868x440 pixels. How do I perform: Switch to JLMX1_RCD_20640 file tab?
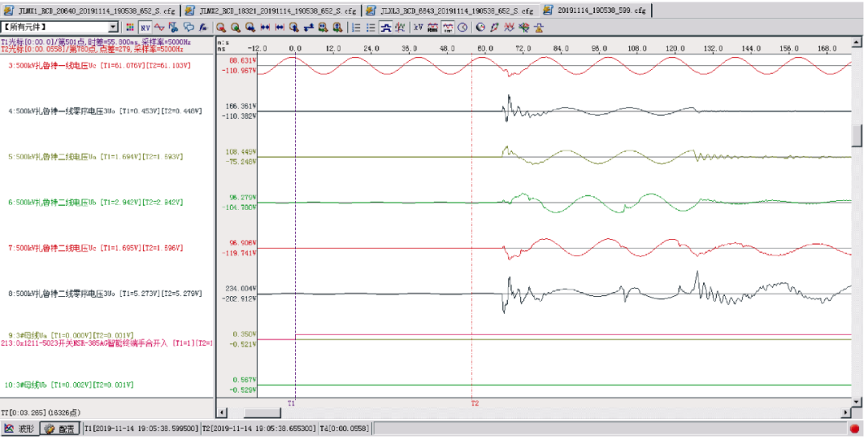[x=92, y=10]
